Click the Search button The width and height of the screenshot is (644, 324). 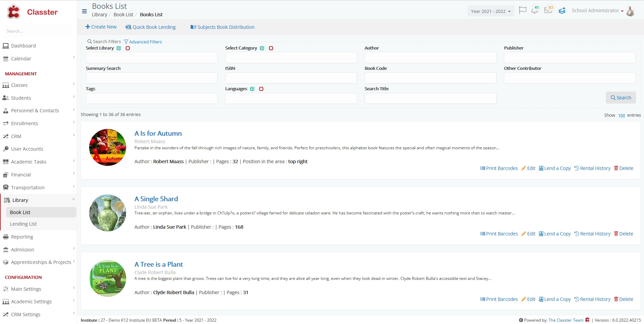click(x=621, y=98)
